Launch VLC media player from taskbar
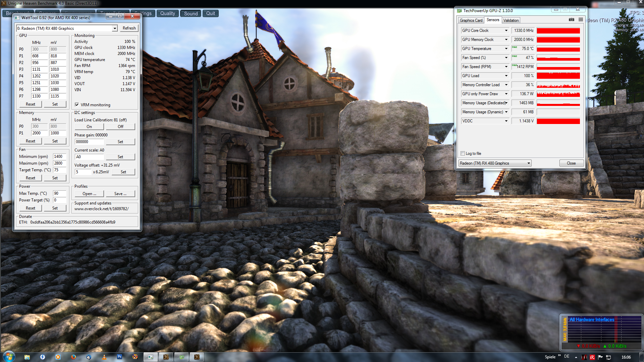Image resolution: width=644 pixels, height=362 pixels. (104, 357)
